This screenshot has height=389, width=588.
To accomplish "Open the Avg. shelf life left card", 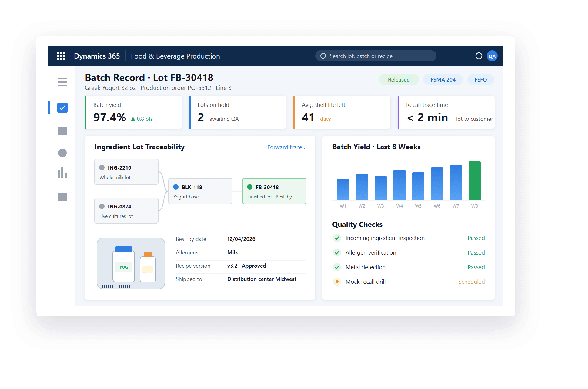I will (342, 112).
